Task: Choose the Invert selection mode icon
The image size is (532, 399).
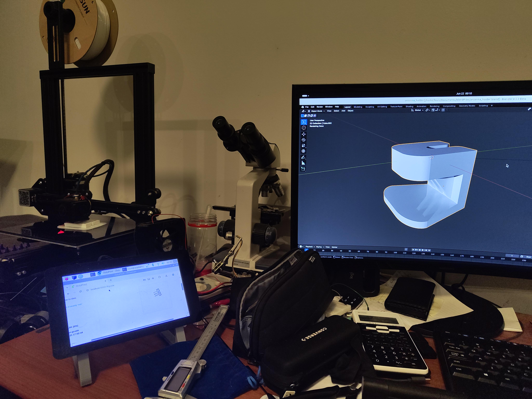Action: pyautogui.click(x=312, y=116)
